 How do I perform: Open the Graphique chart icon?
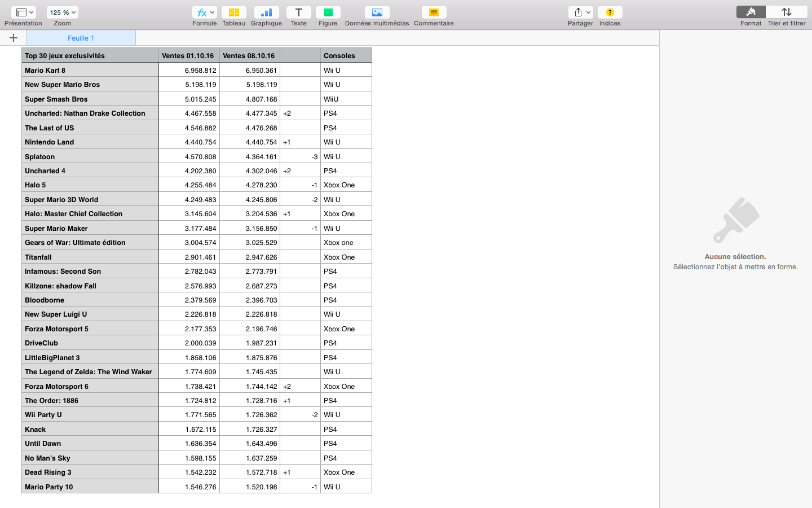click(266, 12)
